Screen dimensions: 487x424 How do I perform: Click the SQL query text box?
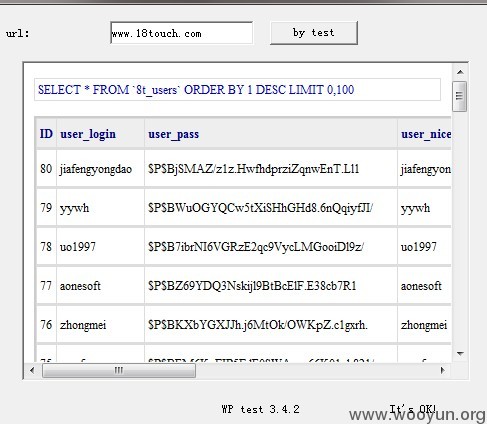(x=237, y=90)
